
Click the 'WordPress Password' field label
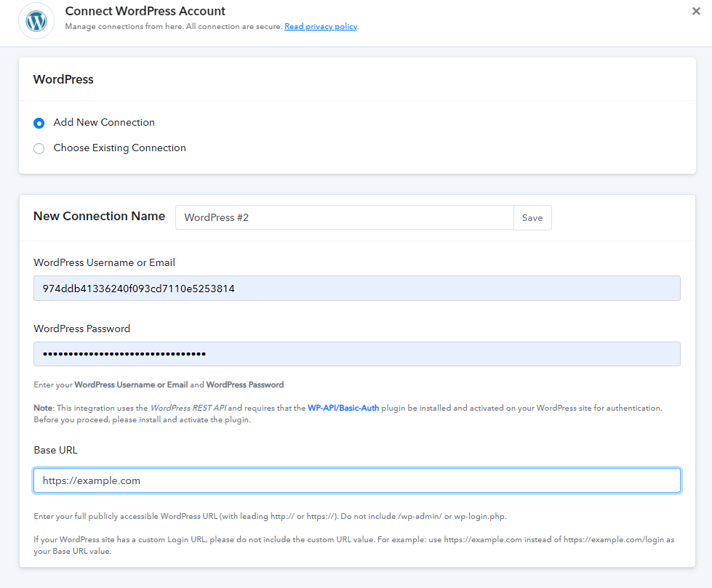click(x=81, y=329)
